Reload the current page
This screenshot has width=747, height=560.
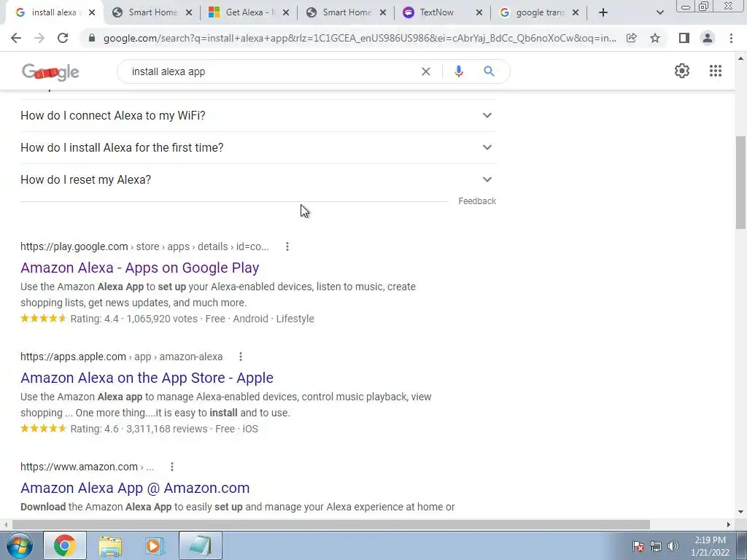pos(63,38)
